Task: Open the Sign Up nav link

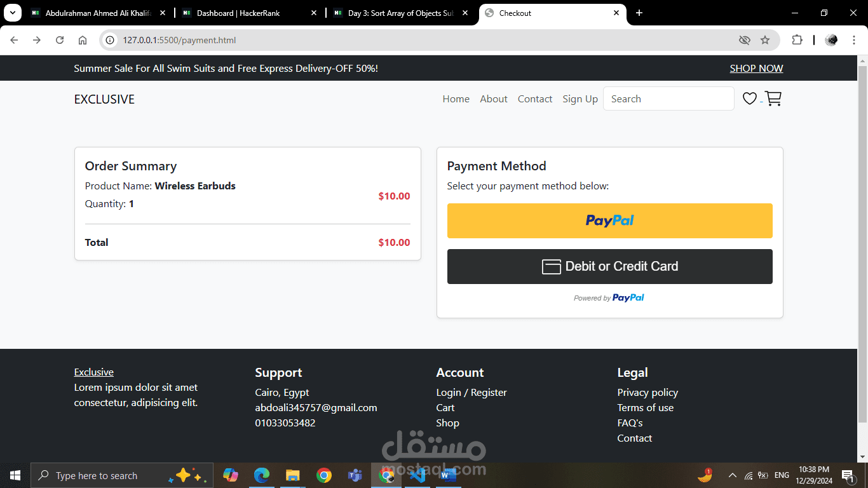Action: [x=580, y=98]
